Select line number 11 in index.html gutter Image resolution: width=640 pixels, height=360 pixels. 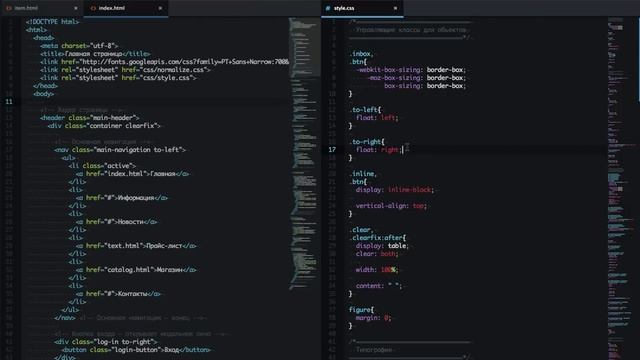tap(9, 102)
